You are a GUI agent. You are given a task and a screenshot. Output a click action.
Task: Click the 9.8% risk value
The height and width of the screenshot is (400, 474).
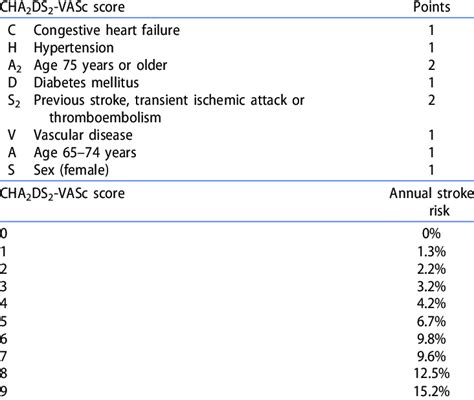coord(431,339)
